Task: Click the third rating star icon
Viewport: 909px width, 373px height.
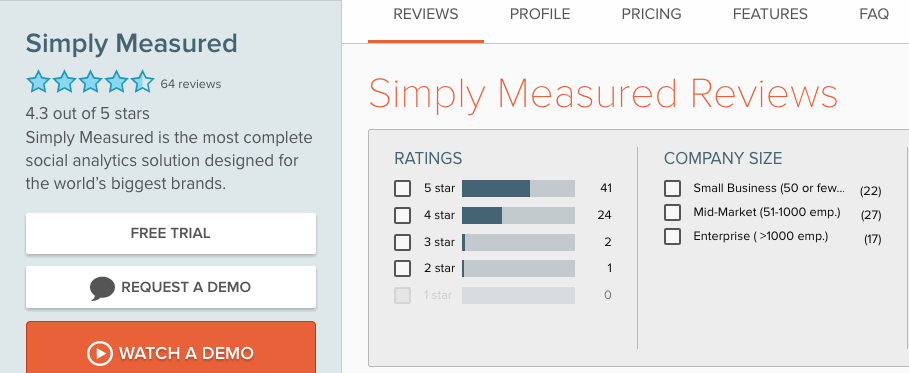Action: click(x=90, y=82)
